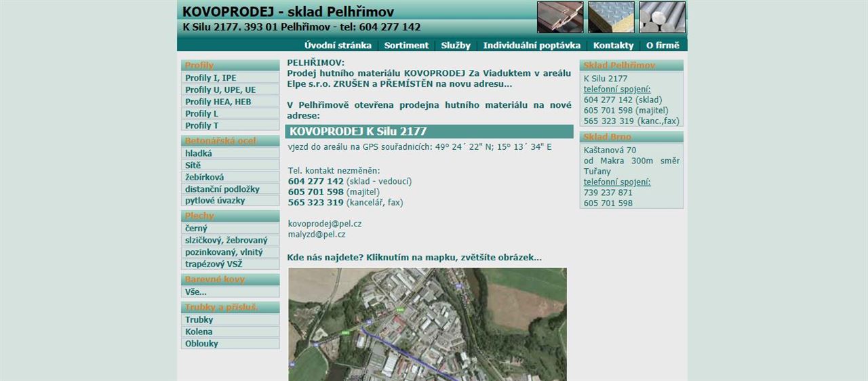
Task: Click Kaštanová 70 address in Sklad Brno
Action: pos(610,150)
